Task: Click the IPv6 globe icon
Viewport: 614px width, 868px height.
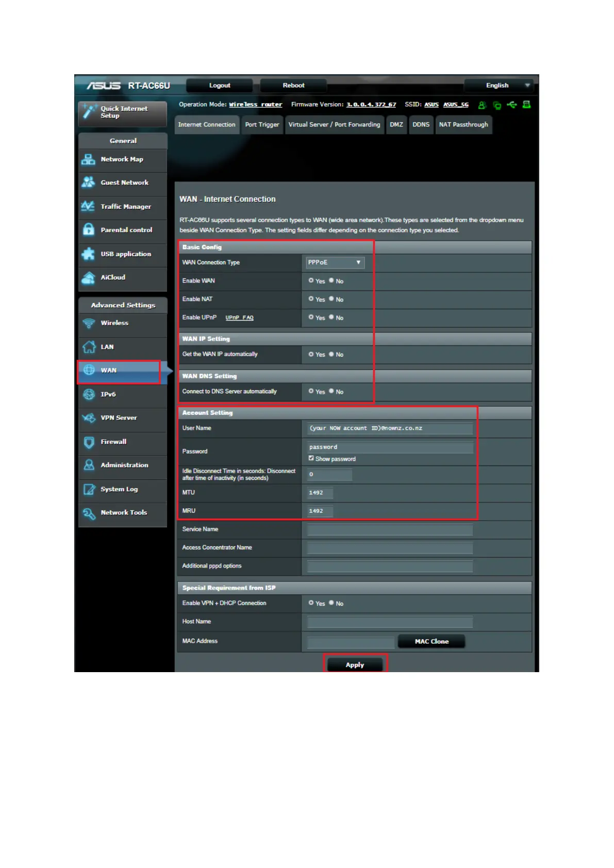Action: (89, 394)
